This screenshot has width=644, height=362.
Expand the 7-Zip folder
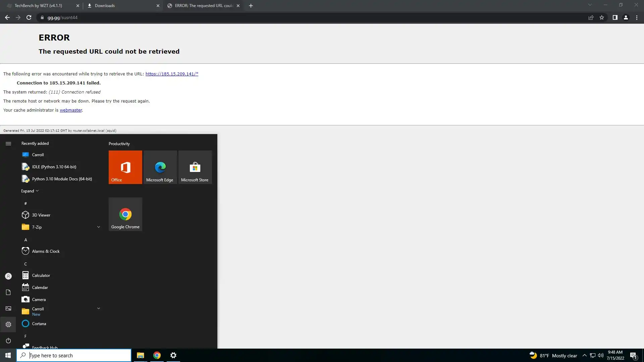click(x=98, y=227)
